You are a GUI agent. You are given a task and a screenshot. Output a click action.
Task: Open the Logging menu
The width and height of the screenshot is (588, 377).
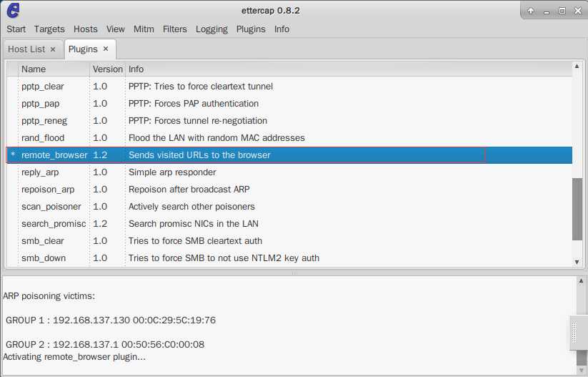pyautogui.click(x=211, y=29)
